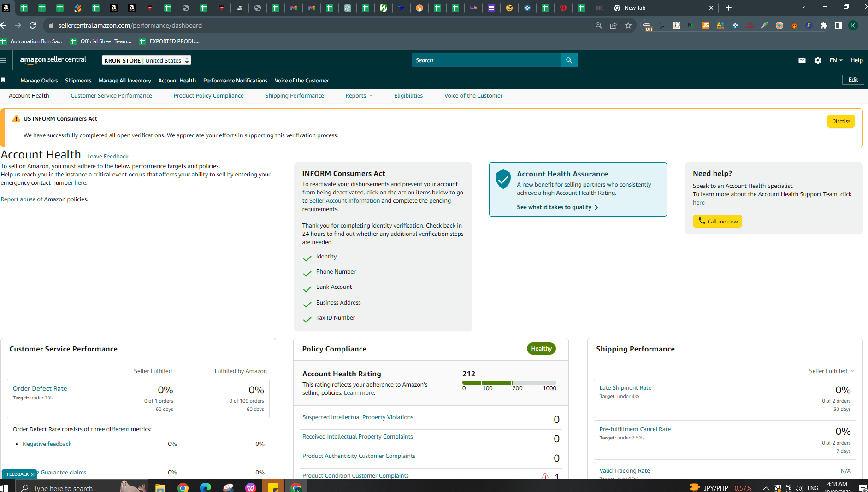This screenshot has width=868, height=492.
Task: Open the Report abuse link
Action: pyautogui.click(x=18, y=199)
